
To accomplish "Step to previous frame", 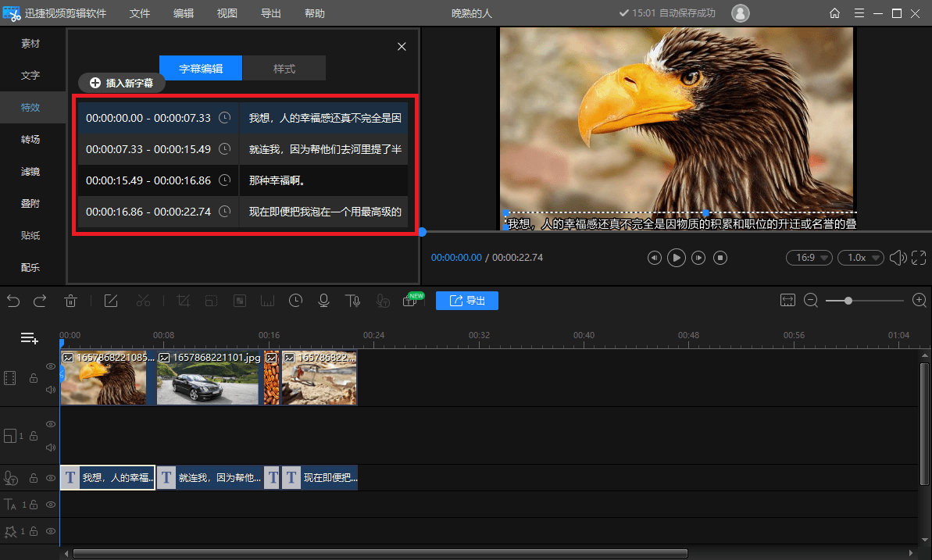I will (x=655, y=258).
